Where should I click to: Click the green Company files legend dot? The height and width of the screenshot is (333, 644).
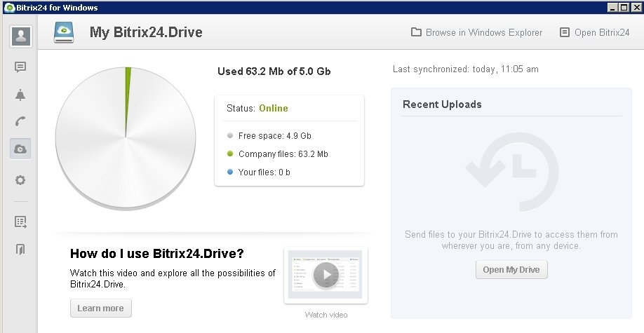[x=230, y=154]
